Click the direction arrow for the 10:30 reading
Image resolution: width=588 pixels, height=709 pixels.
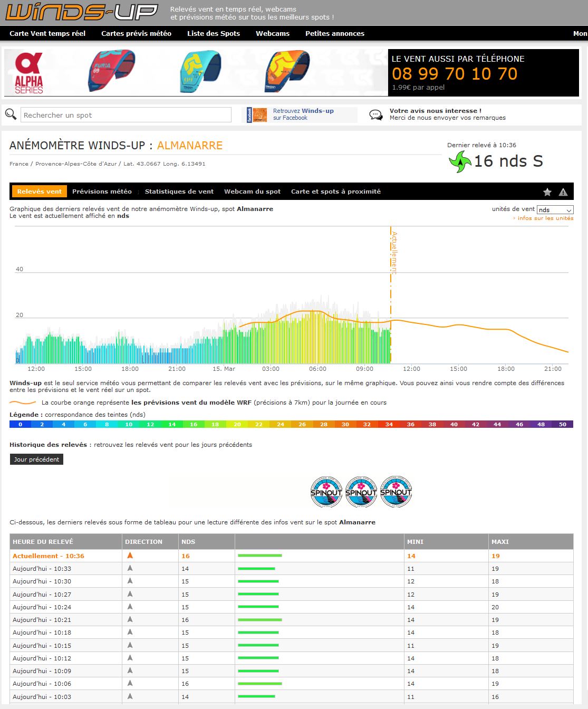point(130,581)
